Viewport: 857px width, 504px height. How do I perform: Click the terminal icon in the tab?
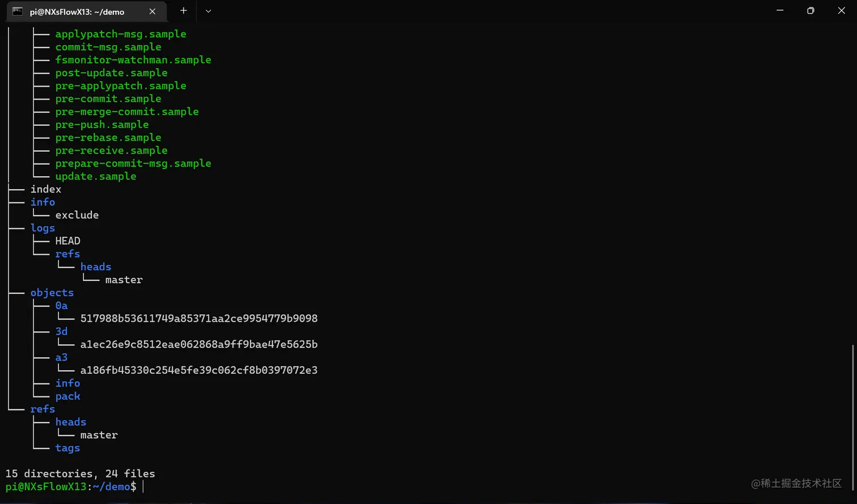click(x=18, y=11)
